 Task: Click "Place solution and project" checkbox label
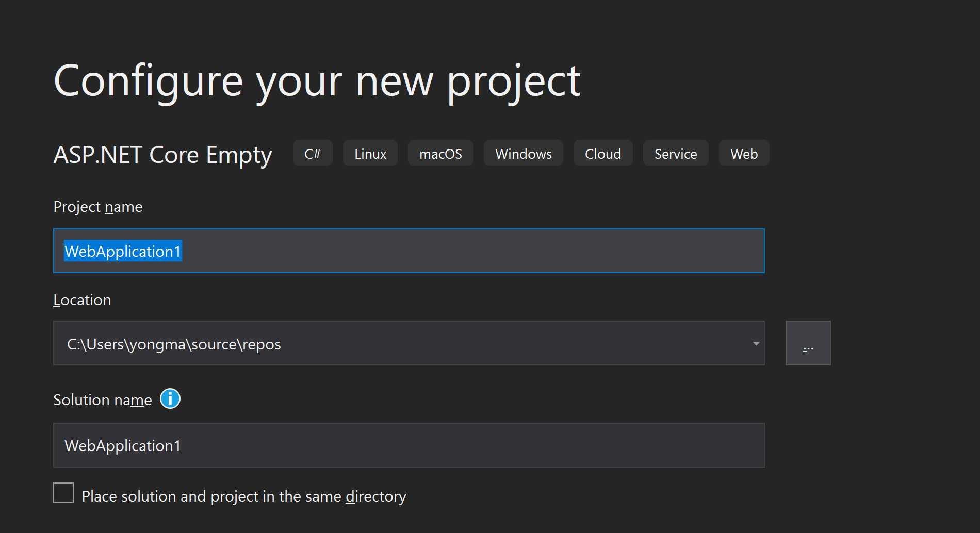tap(244, 496)
